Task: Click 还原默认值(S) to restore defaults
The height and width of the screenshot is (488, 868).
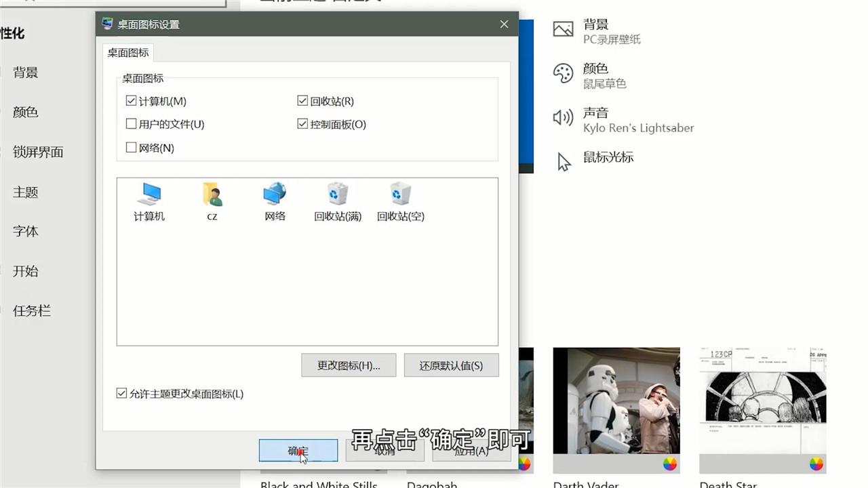Action: click(x=451, y=365)
